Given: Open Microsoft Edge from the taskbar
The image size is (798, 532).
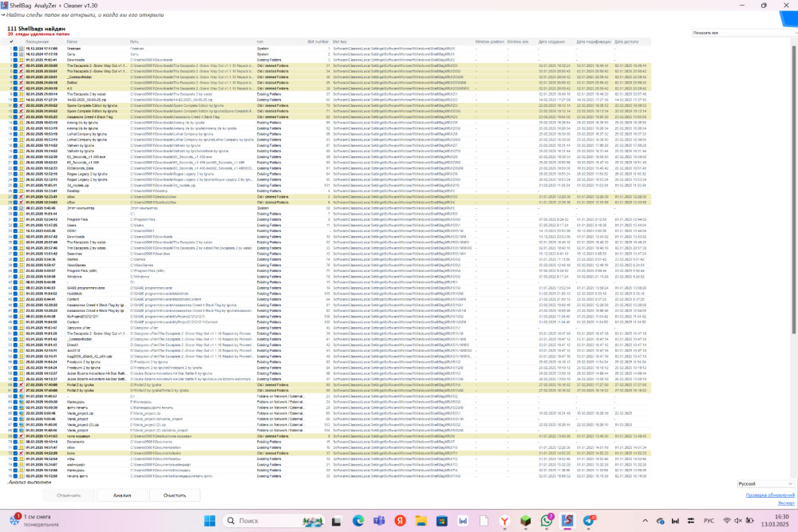Looking at the screenshot, I should click(358, 520).
